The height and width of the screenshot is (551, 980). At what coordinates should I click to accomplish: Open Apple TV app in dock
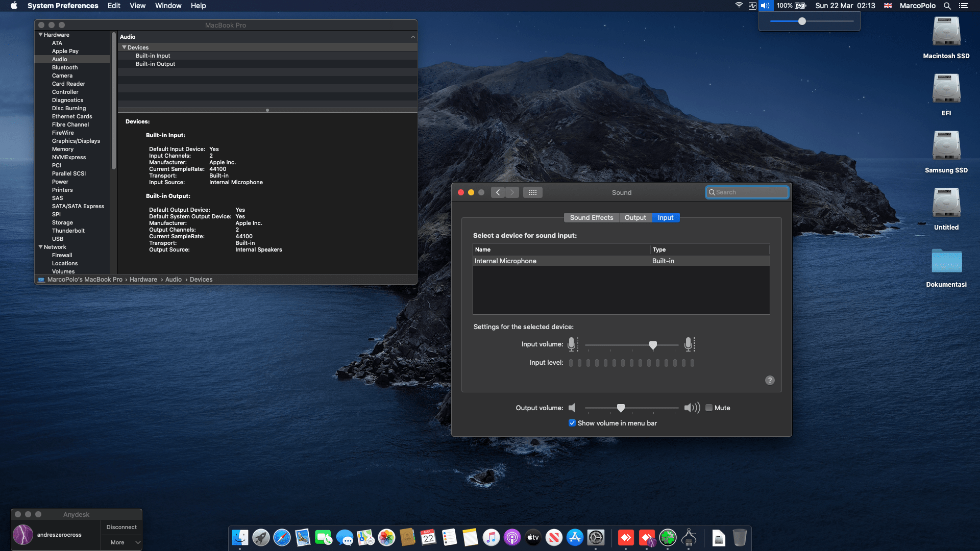tap(533, 537)
